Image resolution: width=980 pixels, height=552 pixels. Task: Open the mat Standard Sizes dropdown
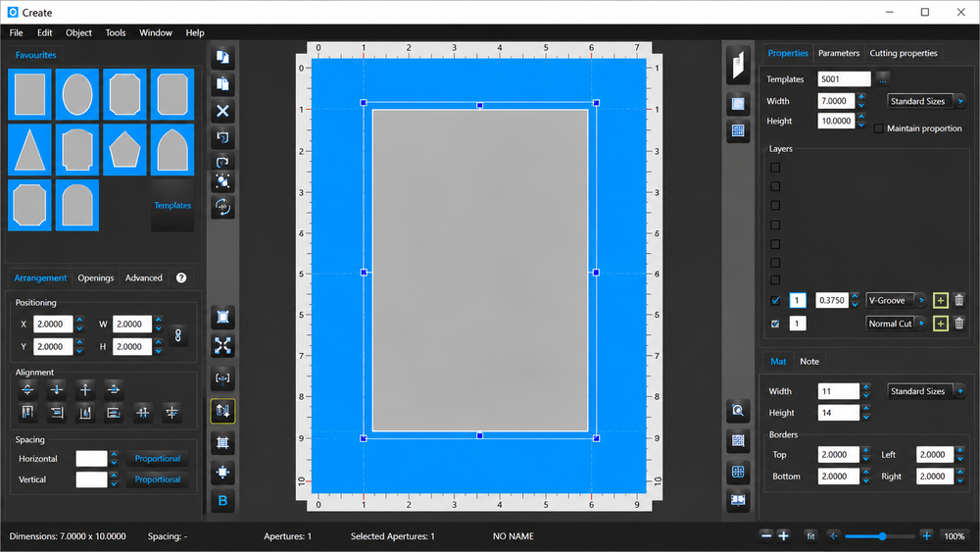click(926, 390)
